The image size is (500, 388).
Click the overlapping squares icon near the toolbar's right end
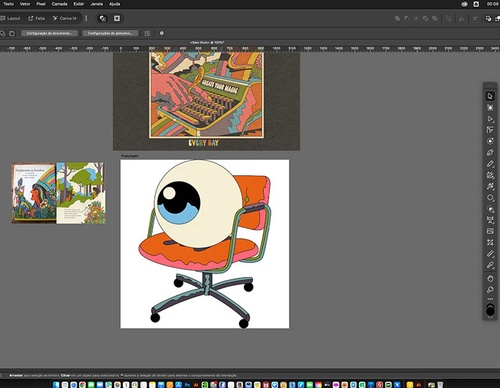pyautogui.click(x=488, y=19)
